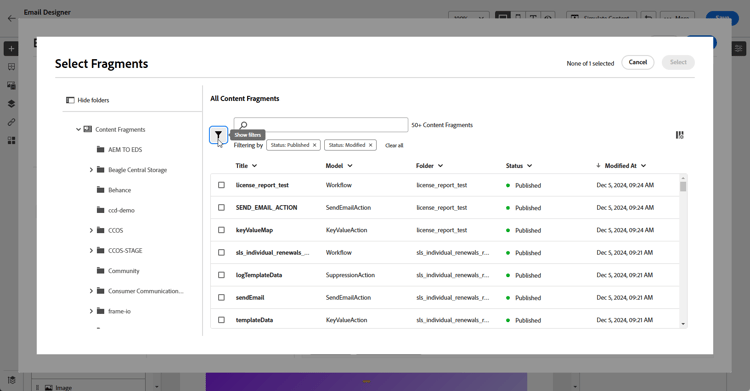Click the None of 1 selected text
The height and width of the screenshot is (391, 750).
point(590,63)
